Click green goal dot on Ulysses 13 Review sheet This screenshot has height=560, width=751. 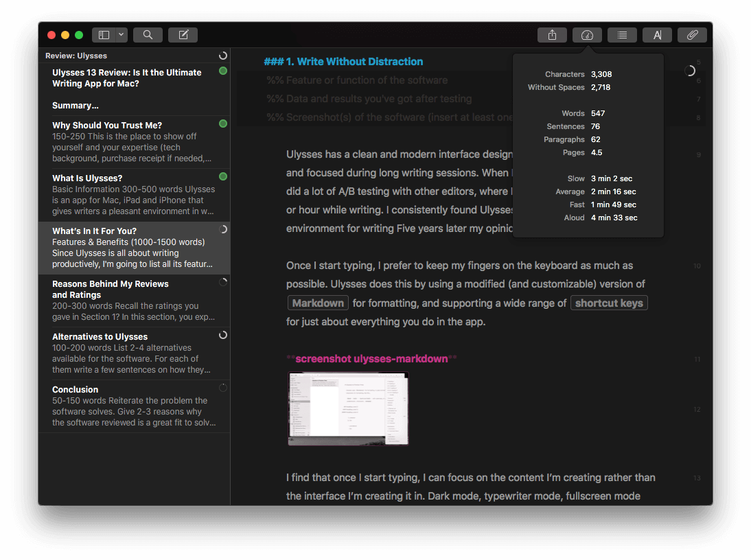222,71
